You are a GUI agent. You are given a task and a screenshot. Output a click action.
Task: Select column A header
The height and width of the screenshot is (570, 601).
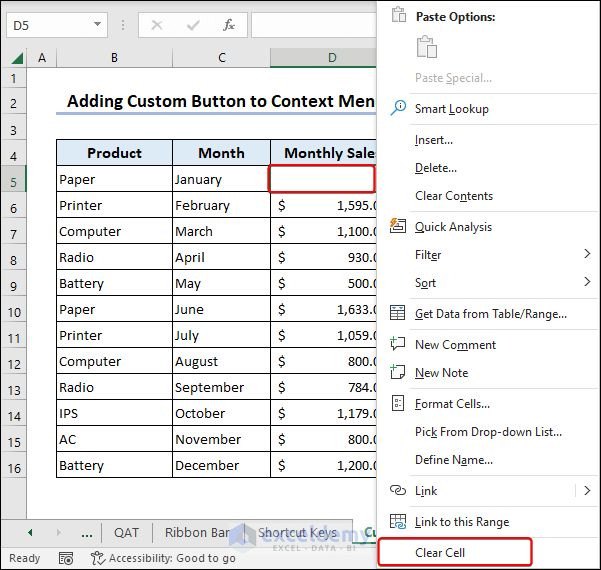pyautogui.click(x=42, y=58)
